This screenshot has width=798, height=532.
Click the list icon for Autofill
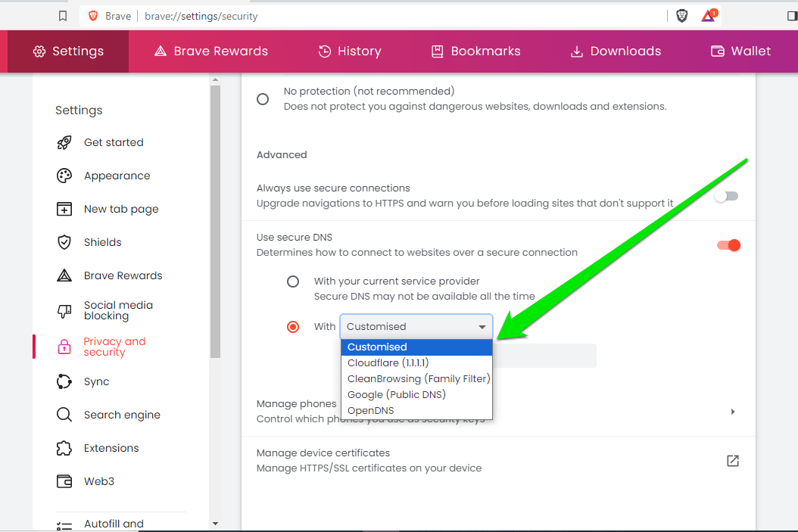[64, 526]
